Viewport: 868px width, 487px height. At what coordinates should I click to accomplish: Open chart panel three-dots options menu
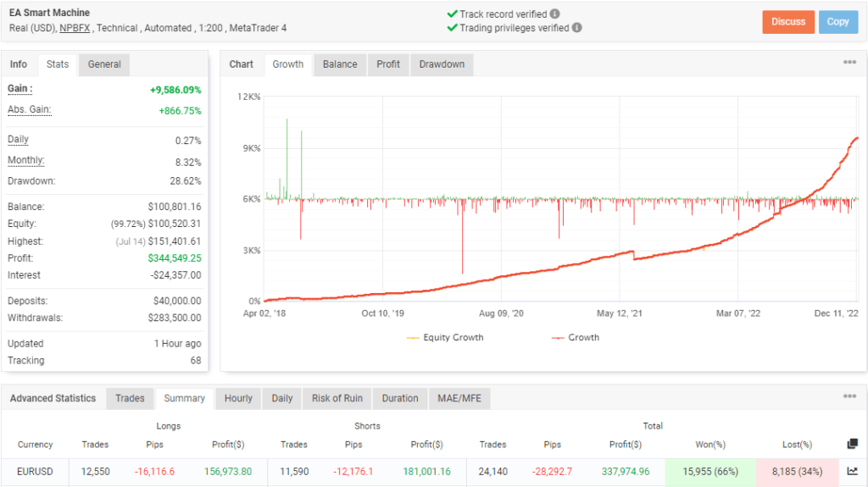click(x=849, y=64)
